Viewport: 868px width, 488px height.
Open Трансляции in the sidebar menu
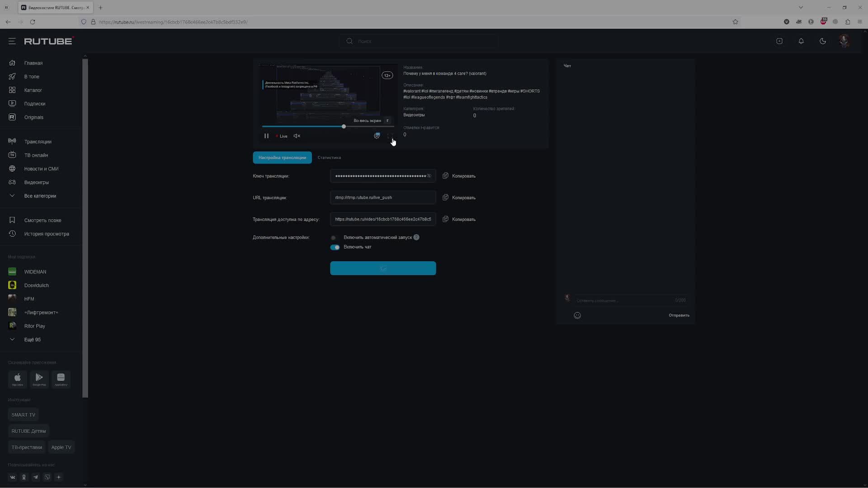[x=38, y=141]
